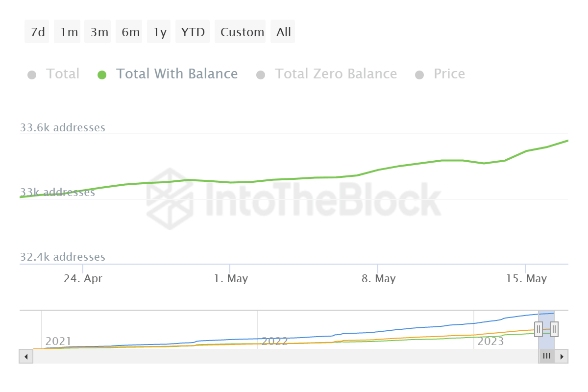
Task: Click the right navigator range handle
Action: click(554, 329)
